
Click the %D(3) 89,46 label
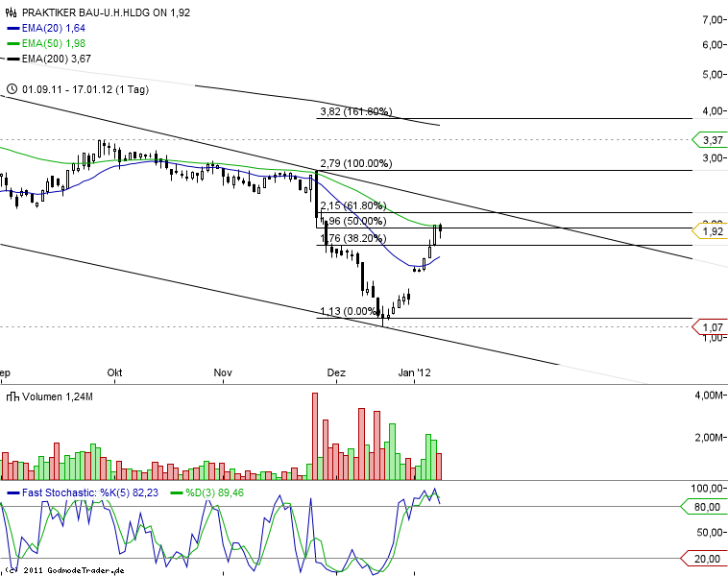[x=214, y=492]
